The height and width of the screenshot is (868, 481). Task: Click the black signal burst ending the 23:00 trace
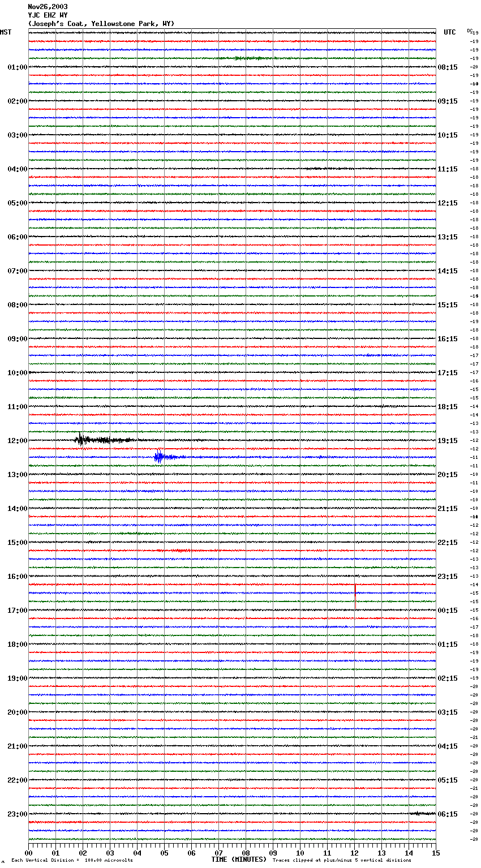[x=422, y=814]
